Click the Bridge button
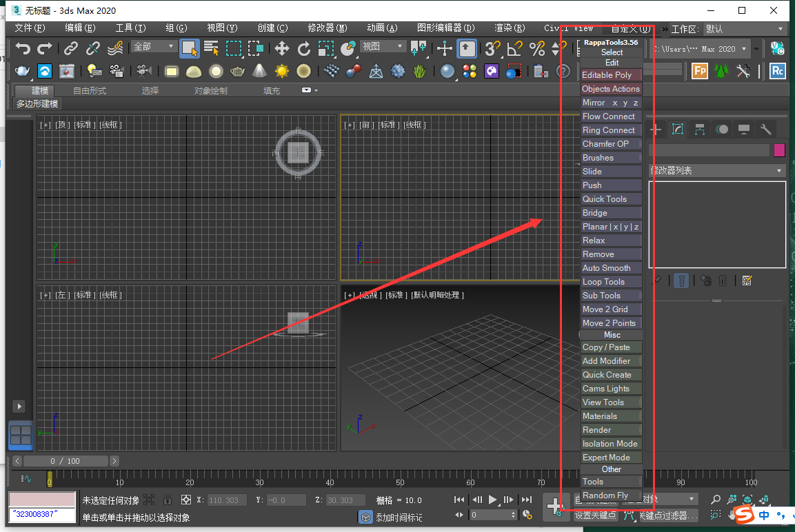The height and width of the screenshot is (532, 795). (612, 213)
